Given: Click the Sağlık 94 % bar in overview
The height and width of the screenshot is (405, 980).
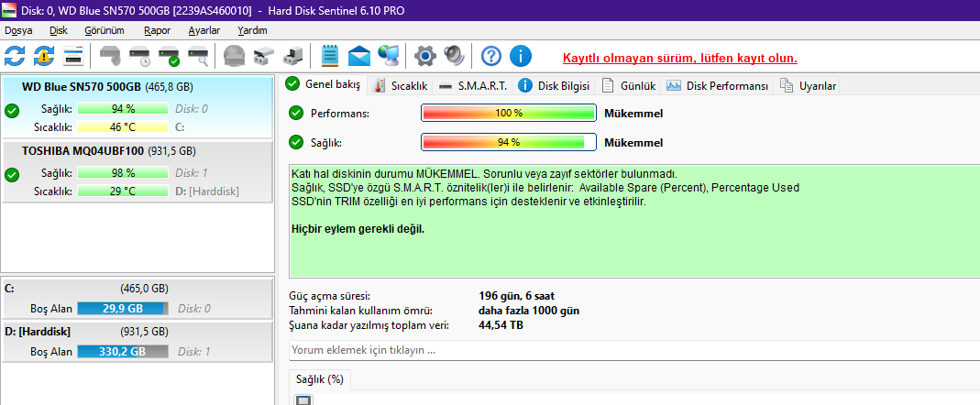Looking at the screenshot, I should pyautogui.click(x=509, y=143).
